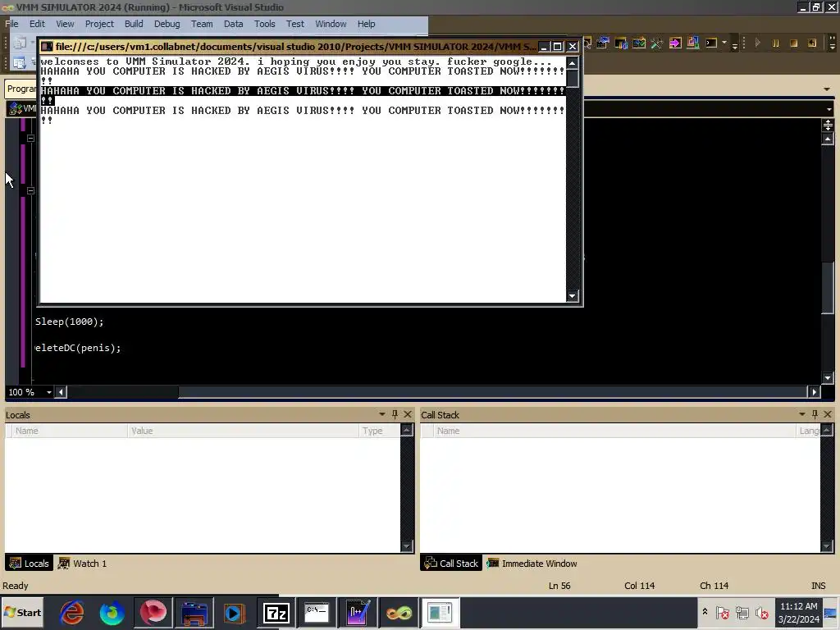The height and width of the screenshot is (630, 840).
Task: Open the Edit menu
Action: tap(37, 24)
